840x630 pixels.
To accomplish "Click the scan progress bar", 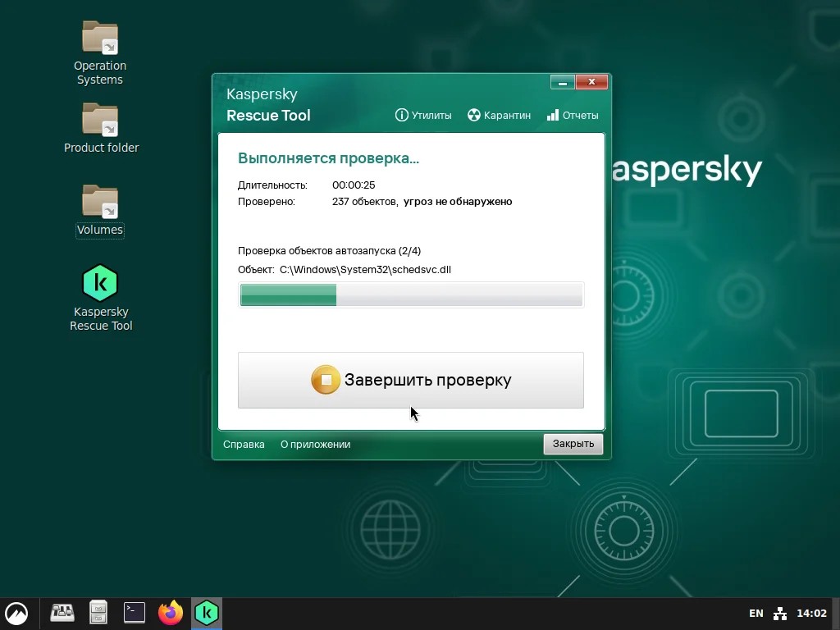I will (x=411, y=295).
